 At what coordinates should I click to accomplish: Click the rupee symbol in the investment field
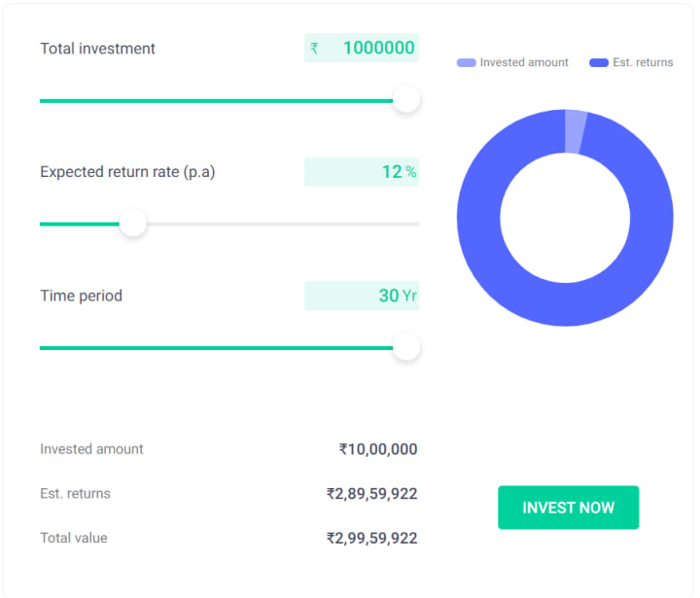[x=315, y=49]
